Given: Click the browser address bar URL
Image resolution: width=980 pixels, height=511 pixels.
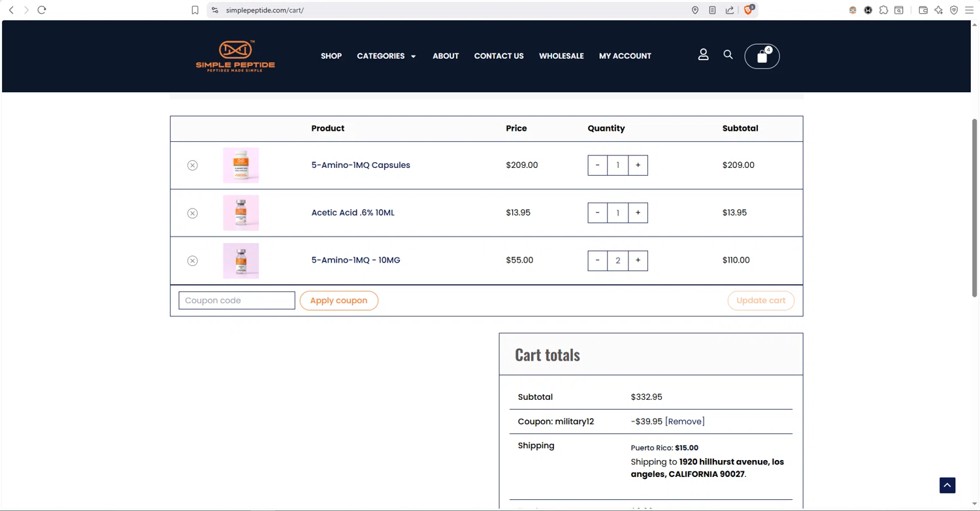Looking at the screenshot, I should (265, 10).
